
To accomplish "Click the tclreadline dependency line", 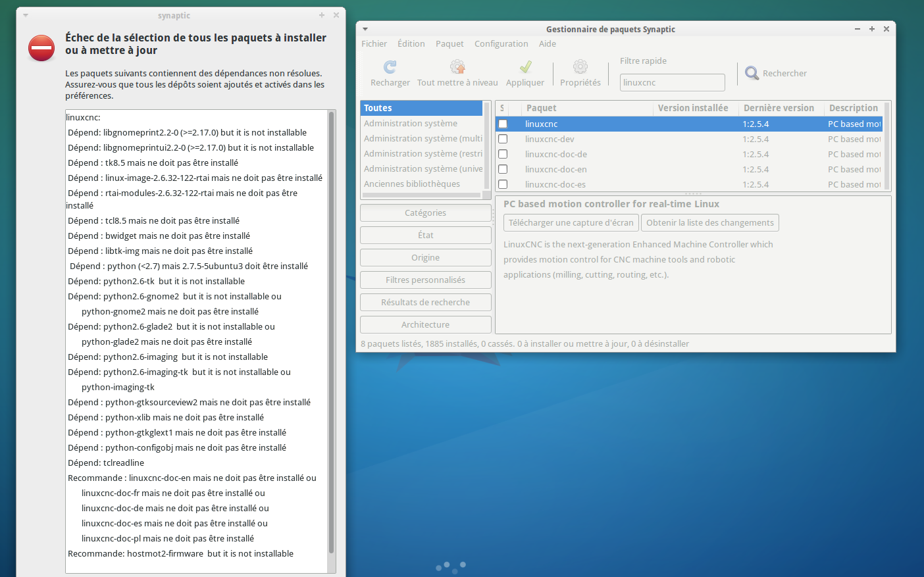I will coord(106,463).
